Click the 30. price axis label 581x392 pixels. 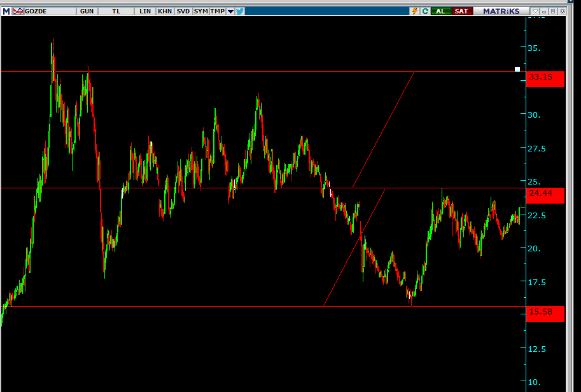click(534, 115)
